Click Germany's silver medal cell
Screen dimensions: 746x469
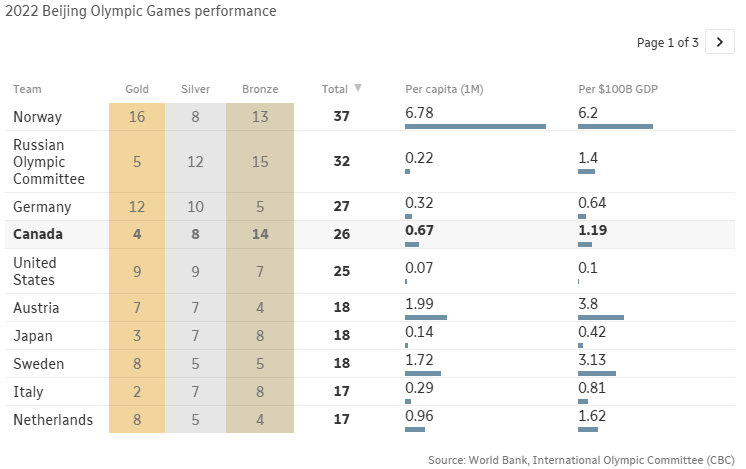tap(195, 207)
